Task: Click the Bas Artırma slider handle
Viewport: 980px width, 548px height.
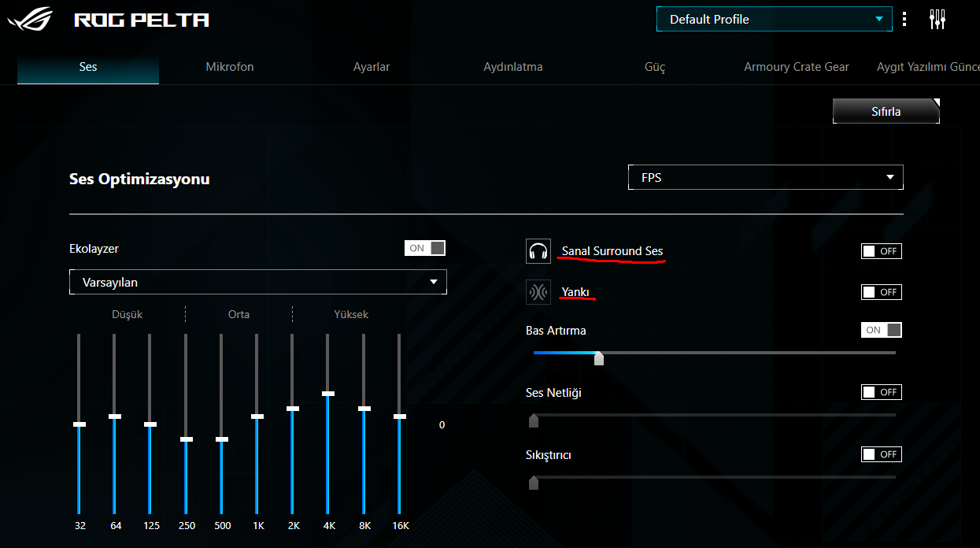Action: [x=599, y=359]
